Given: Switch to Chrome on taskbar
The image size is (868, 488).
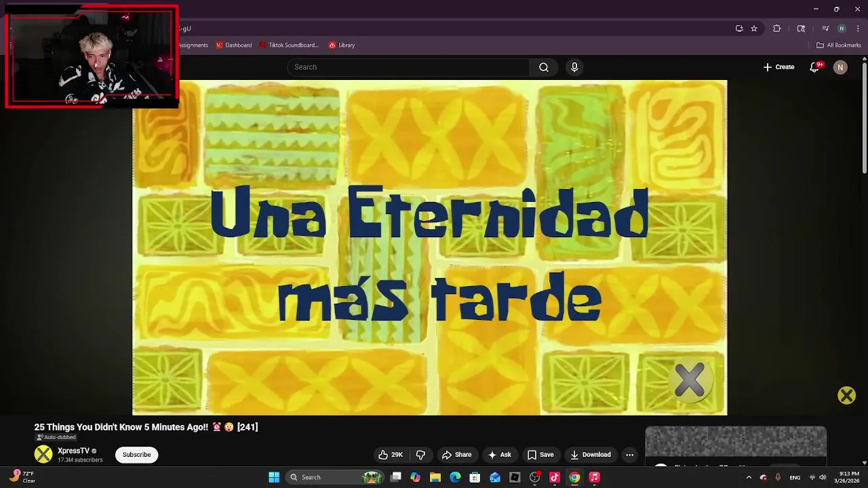Looking at the screenshot, I should [574, 477].
